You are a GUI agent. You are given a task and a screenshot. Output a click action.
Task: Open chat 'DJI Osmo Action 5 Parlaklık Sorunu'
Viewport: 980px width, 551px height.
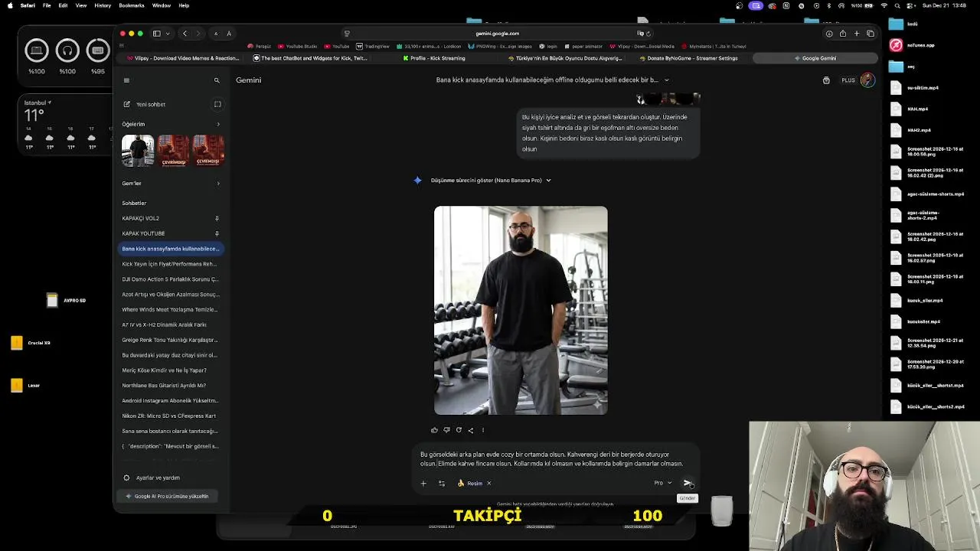169,279
